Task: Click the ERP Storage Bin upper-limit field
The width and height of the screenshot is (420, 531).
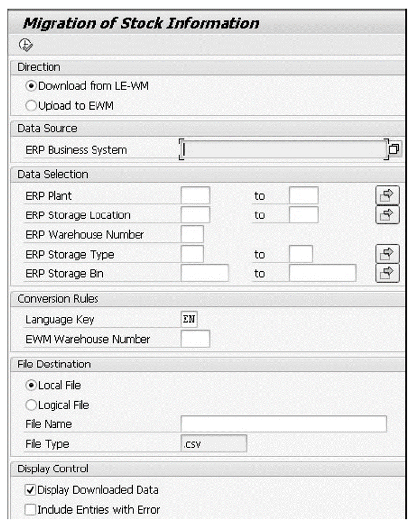Action: 322,273
